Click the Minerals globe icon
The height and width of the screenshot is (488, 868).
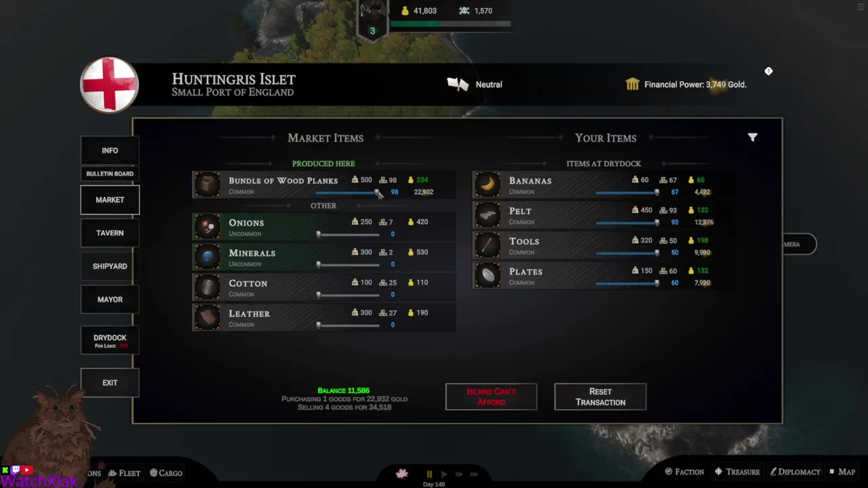[x=207, y=257]
